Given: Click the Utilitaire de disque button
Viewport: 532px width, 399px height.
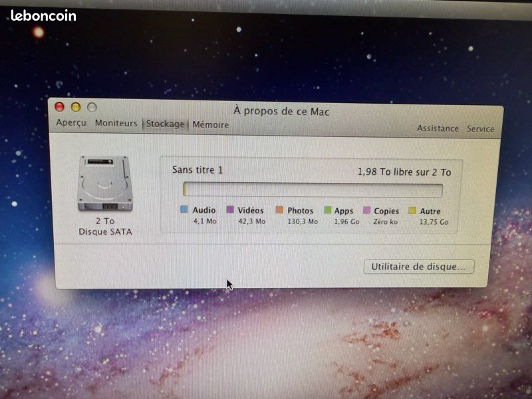Looking at the screenshot, I should tap(419, 267).
